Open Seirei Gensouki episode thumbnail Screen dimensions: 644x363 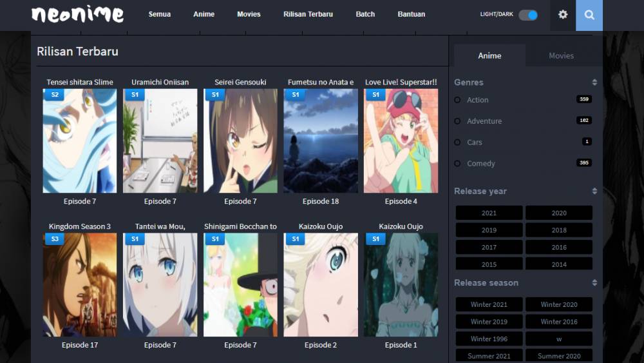(240, 141)
